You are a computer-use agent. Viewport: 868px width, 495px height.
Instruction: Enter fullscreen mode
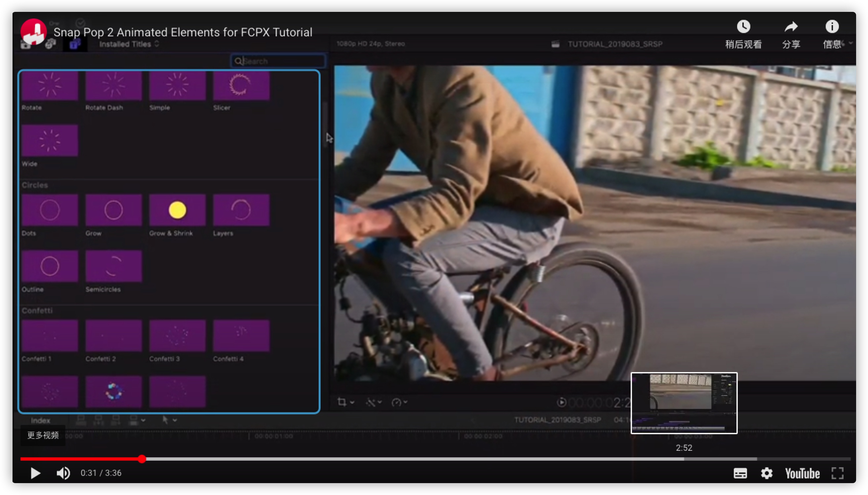click(837, 473)
